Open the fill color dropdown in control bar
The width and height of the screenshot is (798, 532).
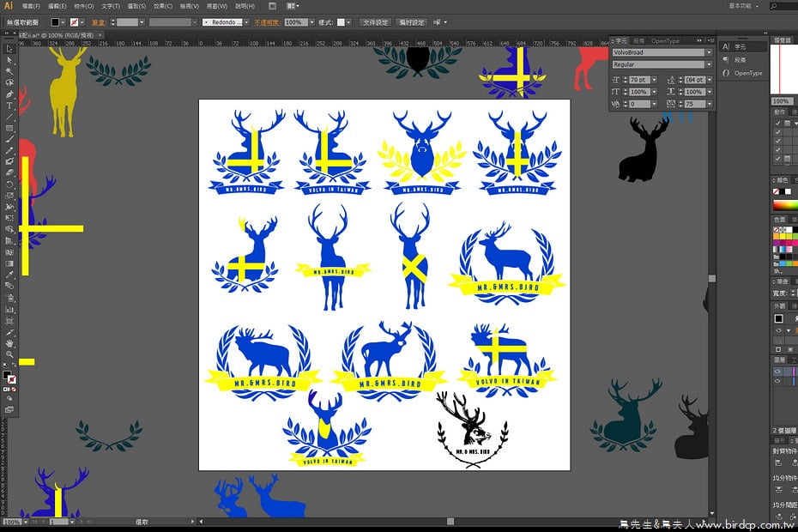point(63,22)
